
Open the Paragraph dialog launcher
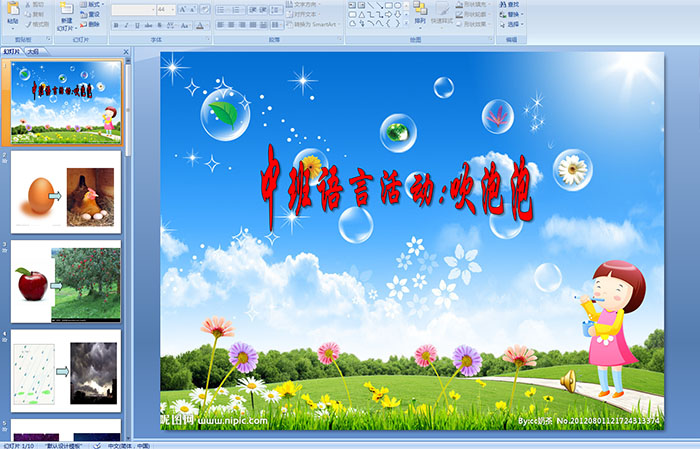coord(340,39)
